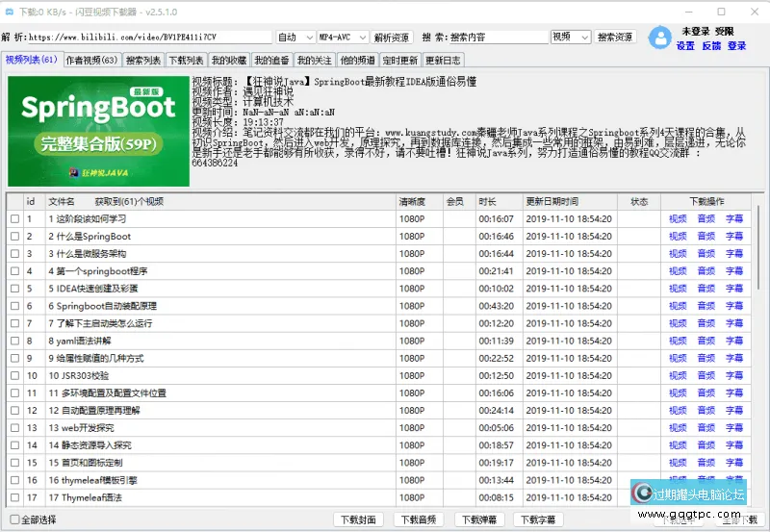
Task: Click the 登录 login link
Action: click(736, 45)
